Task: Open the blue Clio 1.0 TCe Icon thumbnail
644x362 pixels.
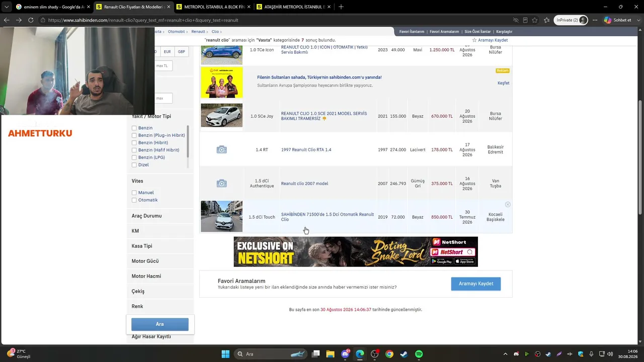Action: [221, 54]
